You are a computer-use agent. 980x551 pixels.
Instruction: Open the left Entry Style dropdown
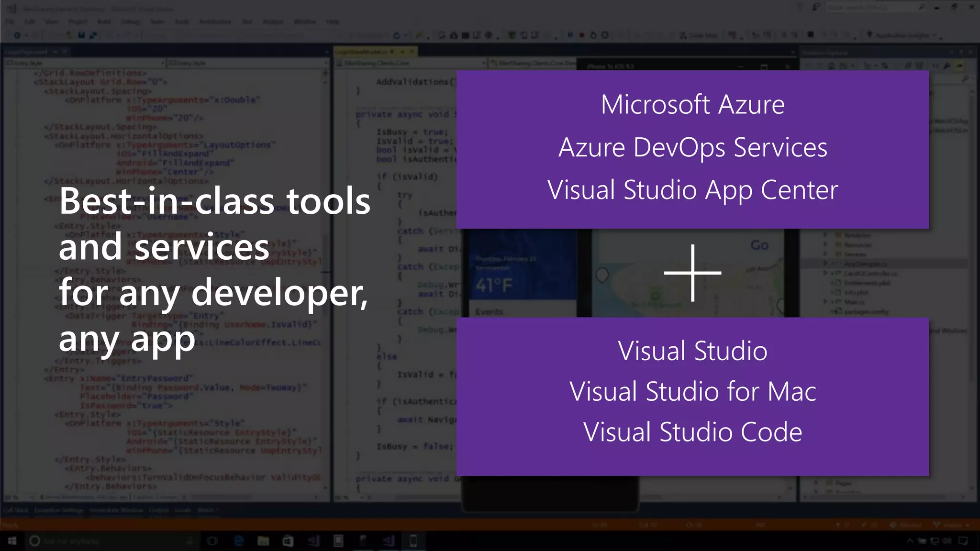(x=85, y=63)
